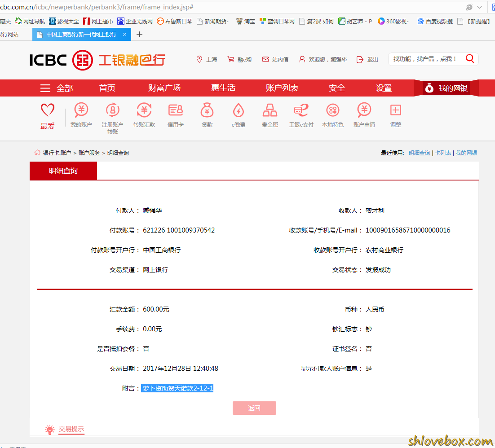Open 站内信 mail envelope
This screenshot has height=448, width=495.
265,59
